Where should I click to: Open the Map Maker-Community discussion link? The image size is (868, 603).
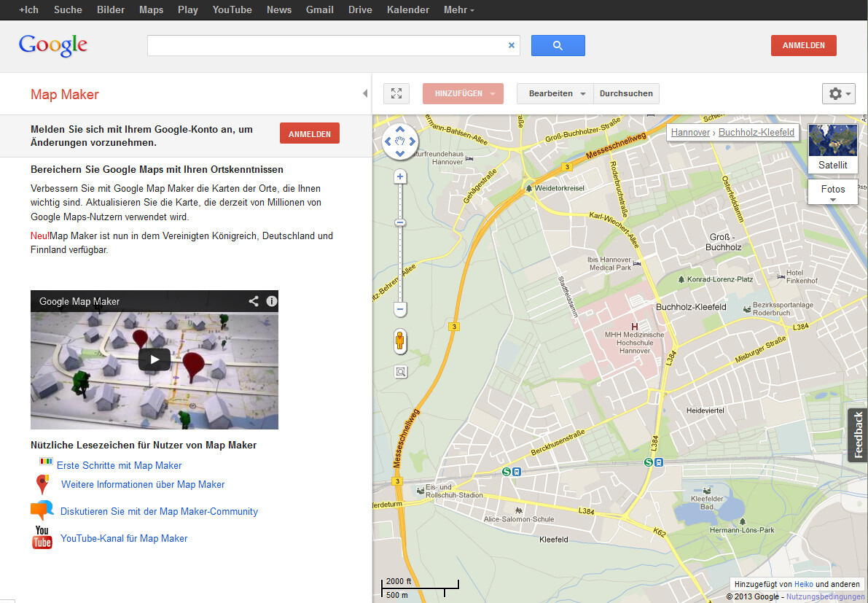point(159,512)
